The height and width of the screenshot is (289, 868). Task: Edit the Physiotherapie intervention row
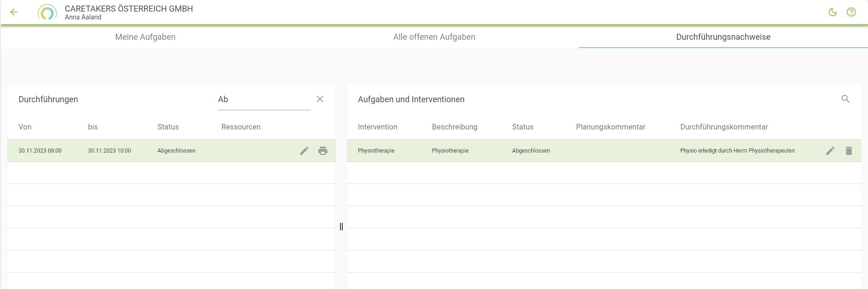pos(830,151)
